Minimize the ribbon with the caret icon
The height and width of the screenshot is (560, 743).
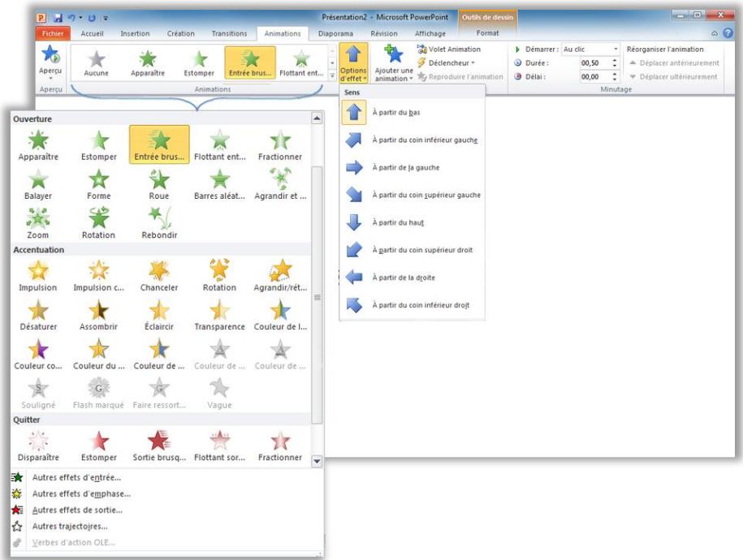tap(714, 33)
